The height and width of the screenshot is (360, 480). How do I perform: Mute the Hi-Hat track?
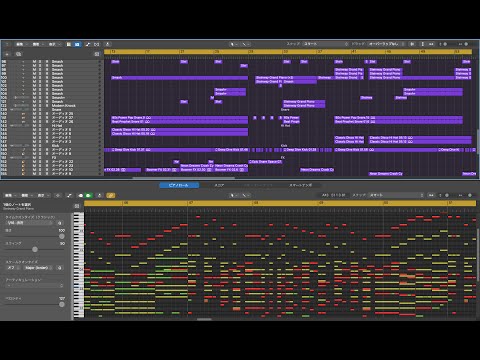click(34, 126)
